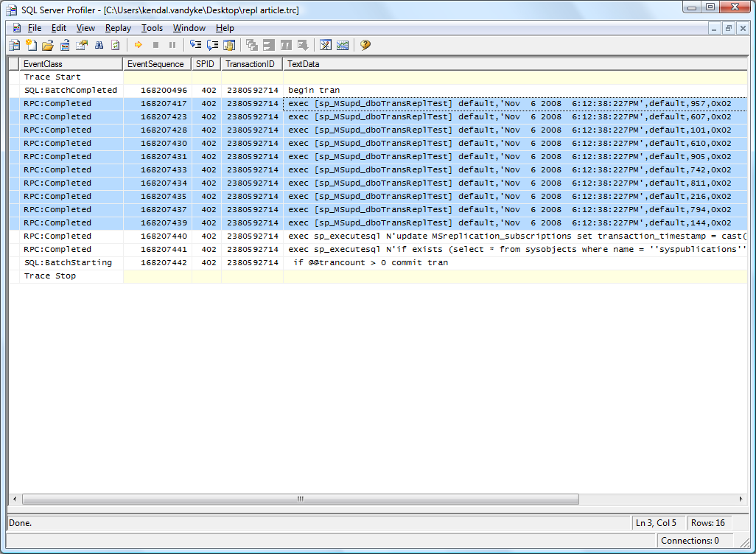
Task: Open the View menu
Action: [85, 28]
